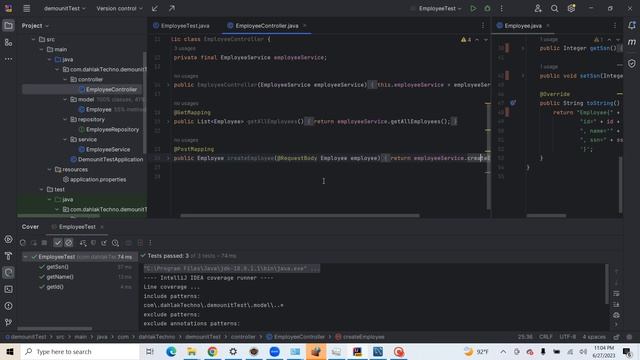Open Build hammer tool window
This screenshot has height=360, width=640.
[8, 256]
